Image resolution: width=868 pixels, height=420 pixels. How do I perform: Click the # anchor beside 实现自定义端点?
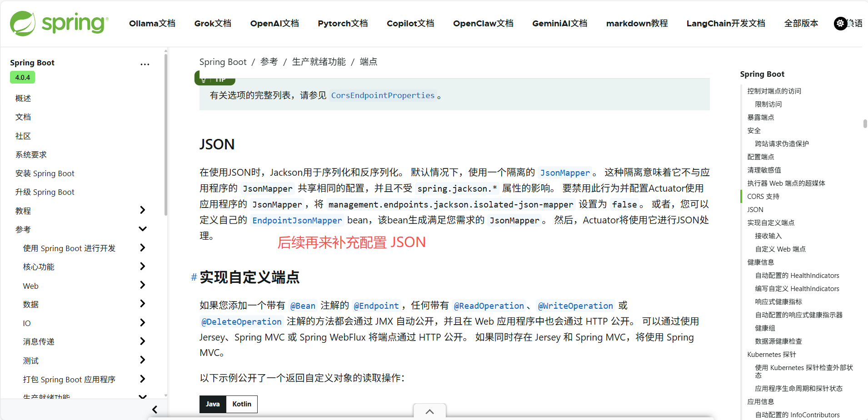coord(194,277)
